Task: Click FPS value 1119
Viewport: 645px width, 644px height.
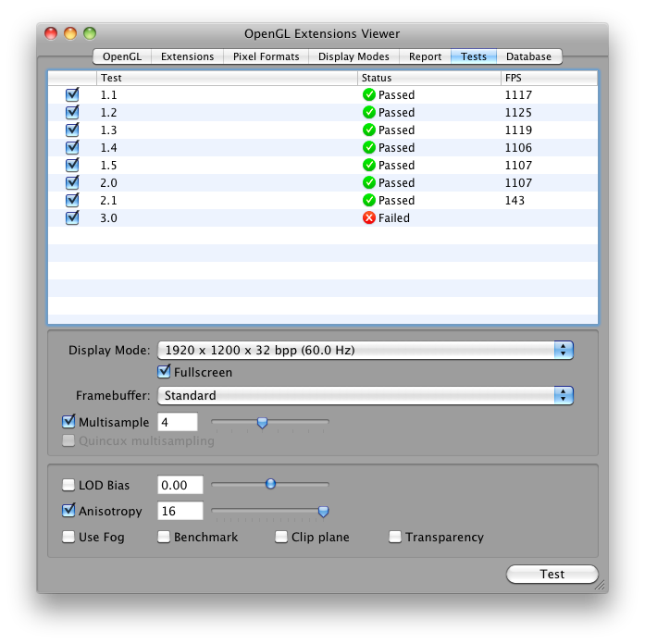Action: [518, 130]
